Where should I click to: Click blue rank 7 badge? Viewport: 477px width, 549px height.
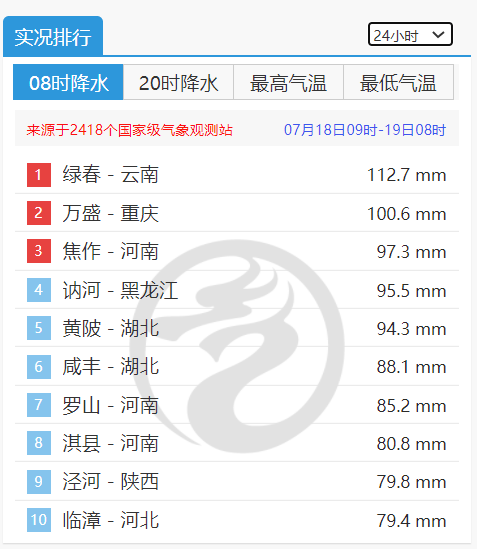click(x=39, y=405)
